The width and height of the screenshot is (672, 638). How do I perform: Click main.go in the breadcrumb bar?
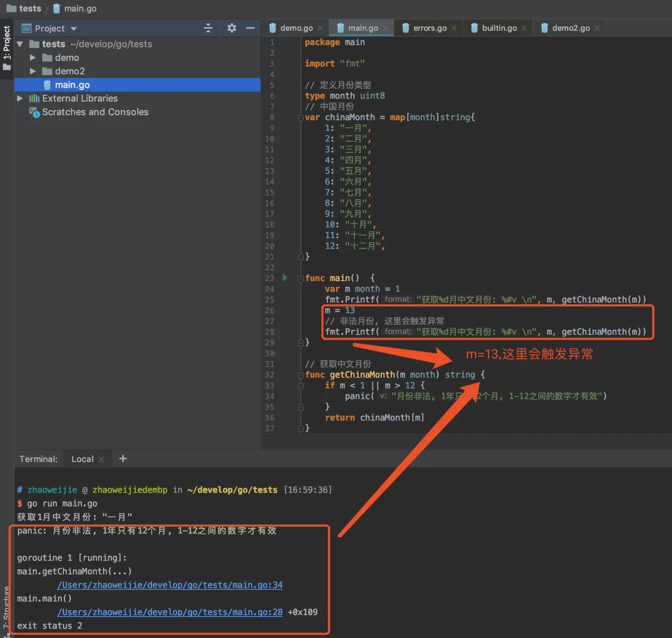click(x=74, y=9)
